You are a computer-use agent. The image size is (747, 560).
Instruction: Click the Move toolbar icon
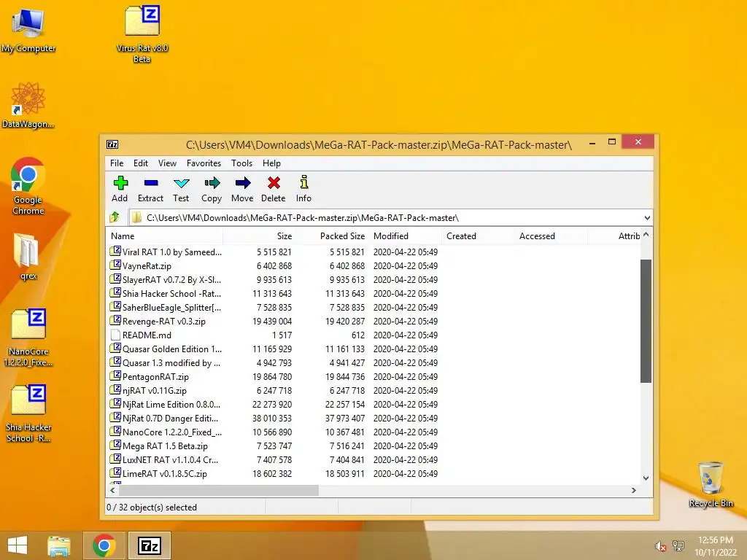click(242, 189)
